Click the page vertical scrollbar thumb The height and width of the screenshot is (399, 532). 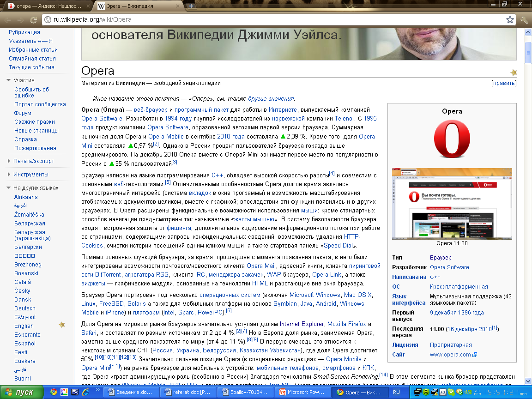point(528,49)
